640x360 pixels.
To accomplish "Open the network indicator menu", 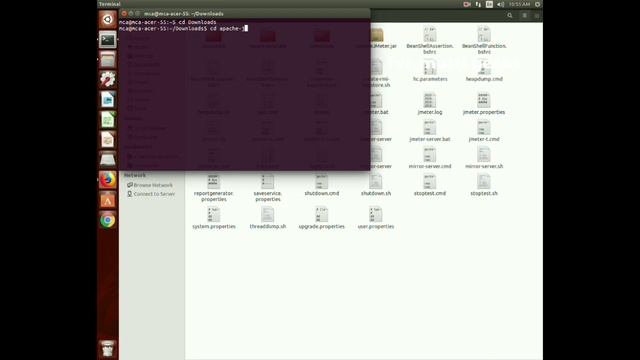I will point(478,4).
